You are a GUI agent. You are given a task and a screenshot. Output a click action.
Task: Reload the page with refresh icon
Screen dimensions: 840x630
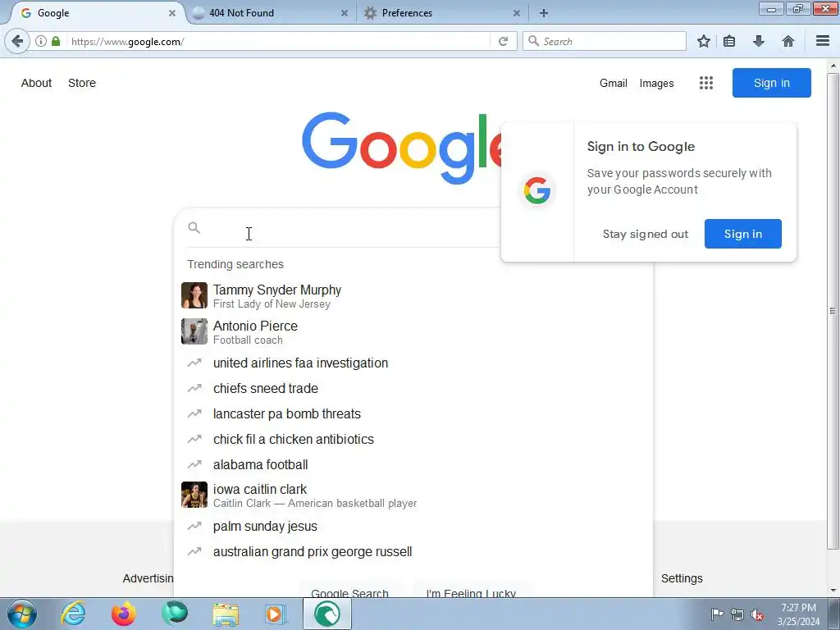tap(503, 41)
